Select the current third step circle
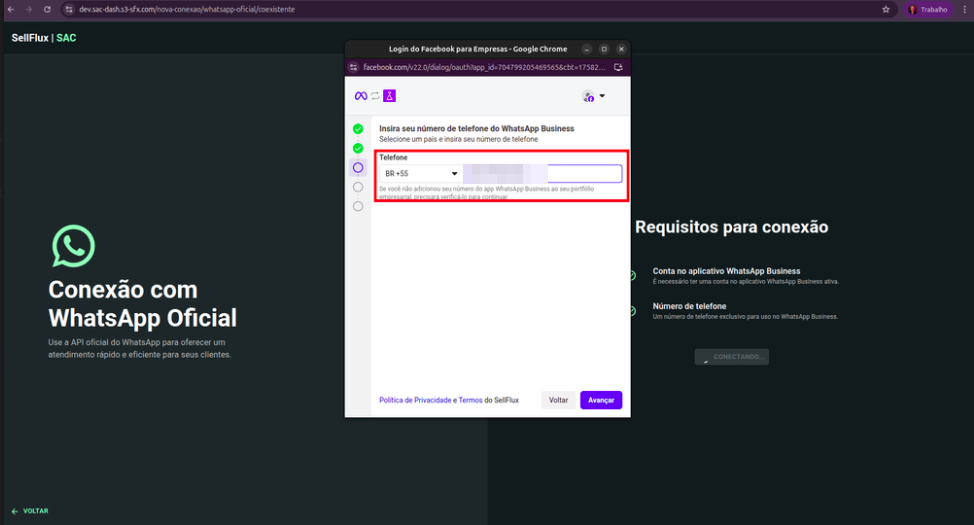The width and height of the screenshot is (974, 525). (x=358, y=168)
